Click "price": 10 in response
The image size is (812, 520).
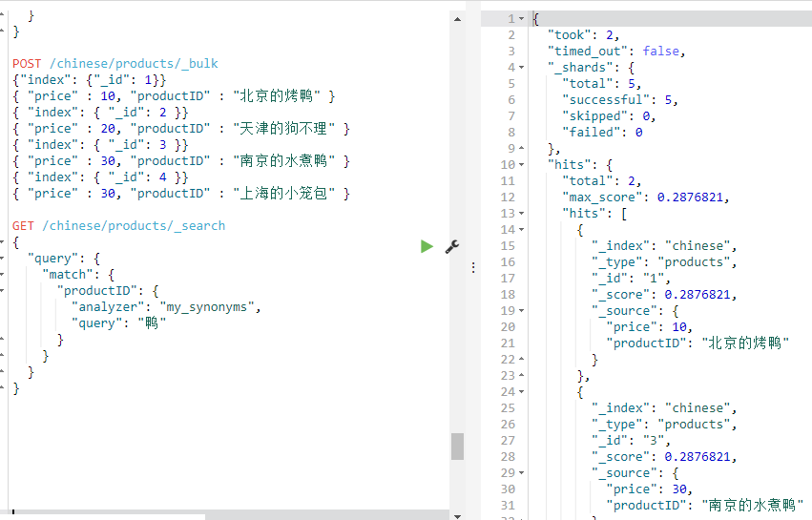click(650, 327)
